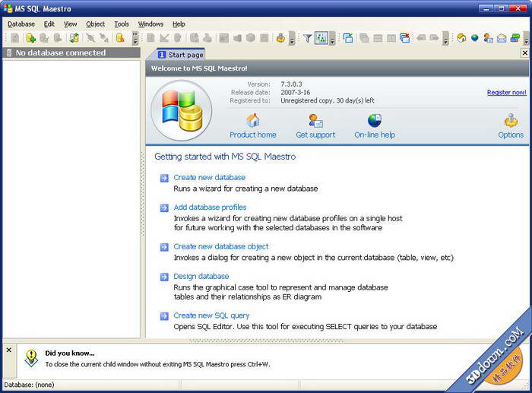Click the refresh databases green arrows icon
532x393 pixels.
tap(74, 38)
